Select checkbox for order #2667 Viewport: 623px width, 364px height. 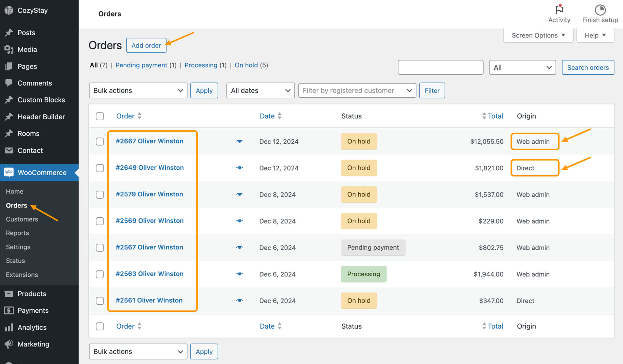click(x=100, y=141)
